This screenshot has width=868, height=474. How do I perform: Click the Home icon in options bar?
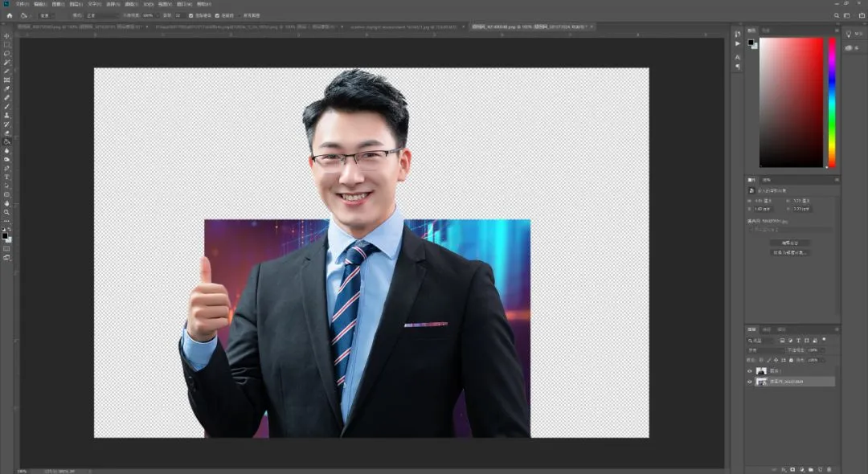click(10, 15)
